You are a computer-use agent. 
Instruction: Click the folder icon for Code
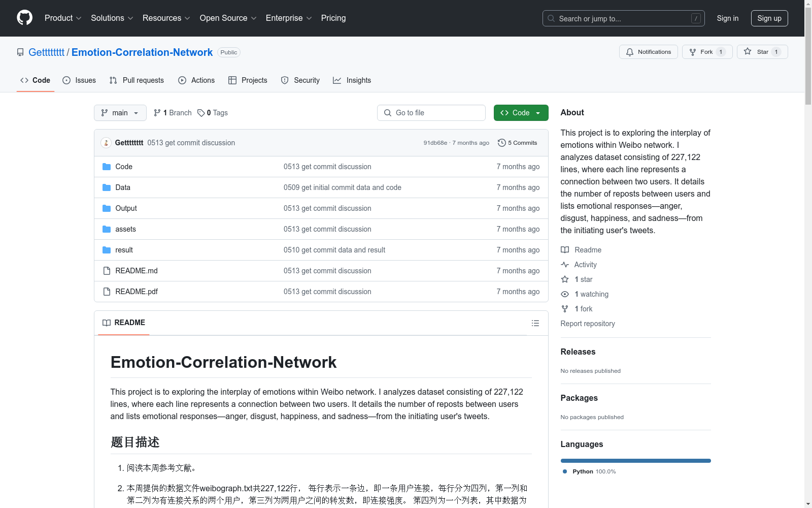pyautogui.click(x=107, y=167)
